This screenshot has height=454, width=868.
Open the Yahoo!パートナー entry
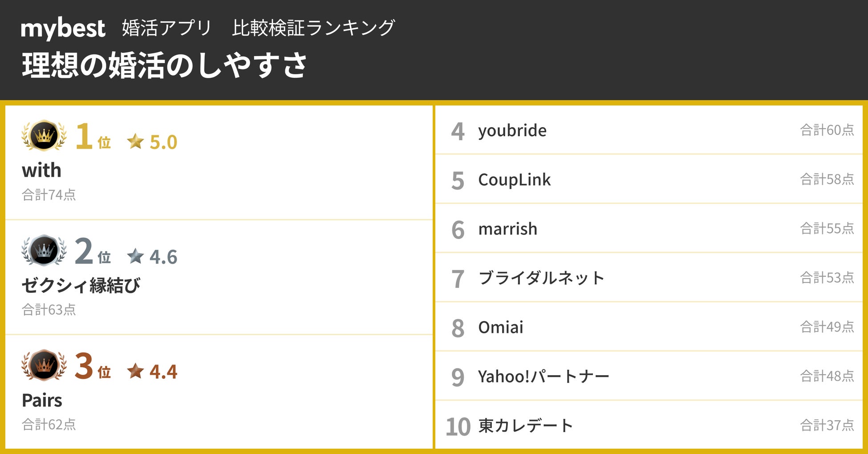coord(544,377)
